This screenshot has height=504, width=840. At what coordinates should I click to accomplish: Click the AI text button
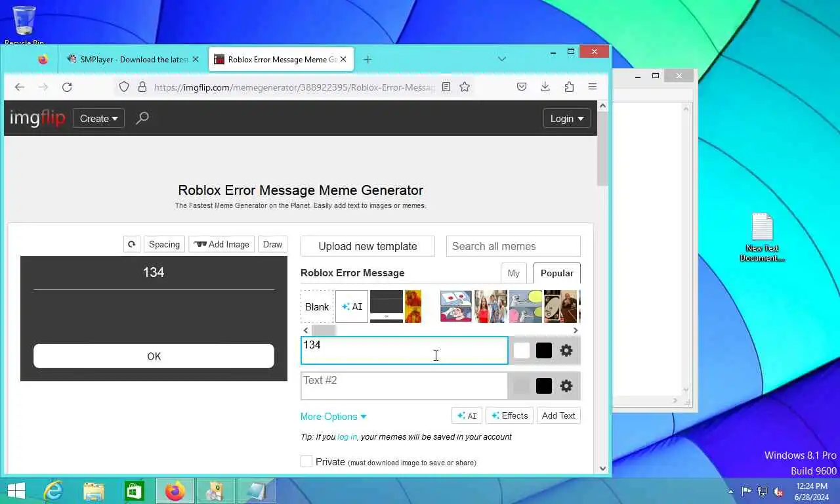[x=467, y=415]
